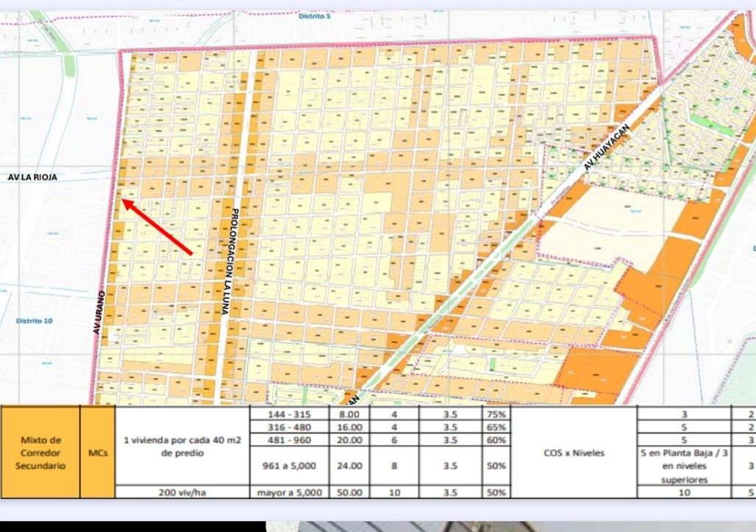Select the orange Mixto de Corredor Secundario cell
Image resolution: width=756 pixels, height=532 pixels.
40,452
